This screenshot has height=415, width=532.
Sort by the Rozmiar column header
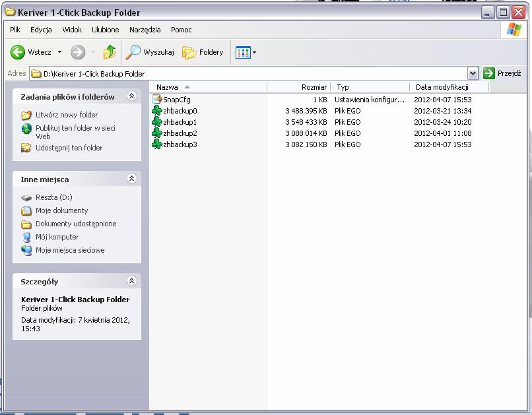(298, 87)
